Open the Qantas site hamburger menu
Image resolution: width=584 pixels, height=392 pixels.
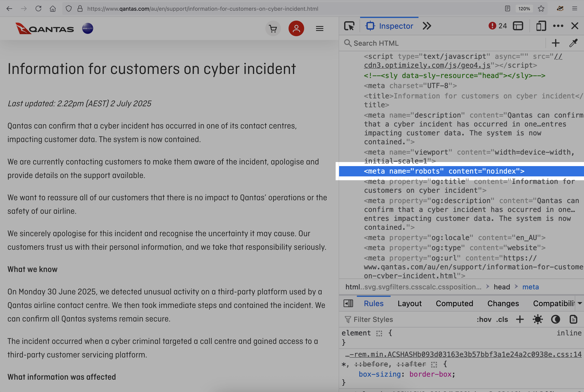(319, 28)
